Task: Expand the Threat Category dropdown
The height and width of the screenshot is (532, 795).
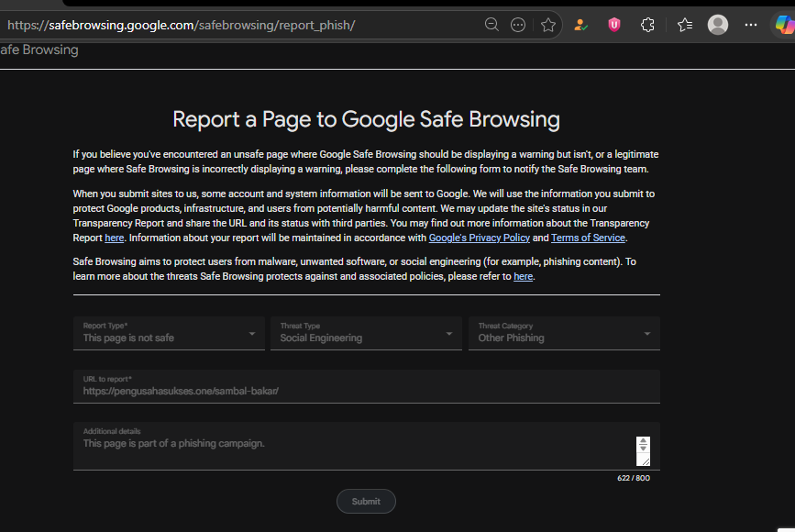Action: [x=564, y=333]
